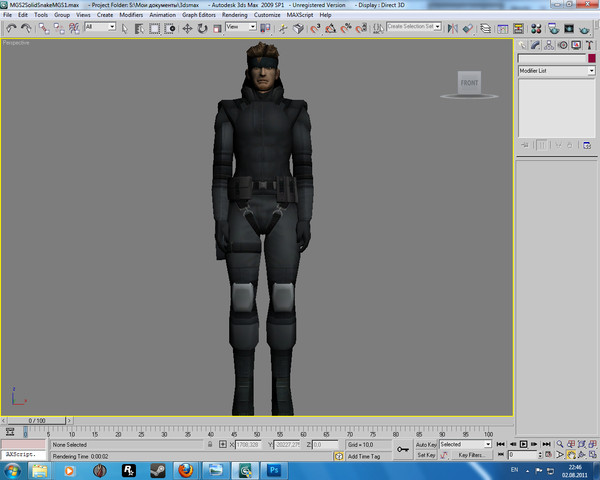Activate the Select and Link tool

tap(44, 28)
